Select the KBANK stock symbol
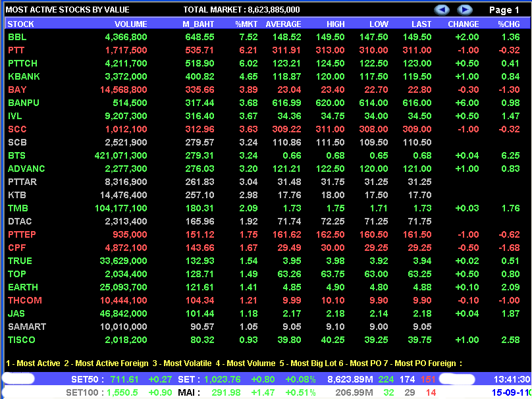This screenshot has width=532, height=399. tap(24, 76)
